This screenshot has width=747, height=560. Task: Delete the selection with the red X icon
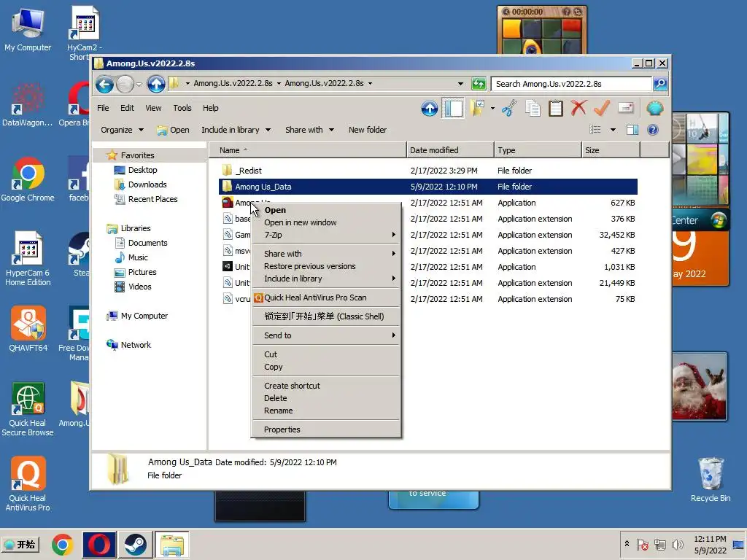578,108
